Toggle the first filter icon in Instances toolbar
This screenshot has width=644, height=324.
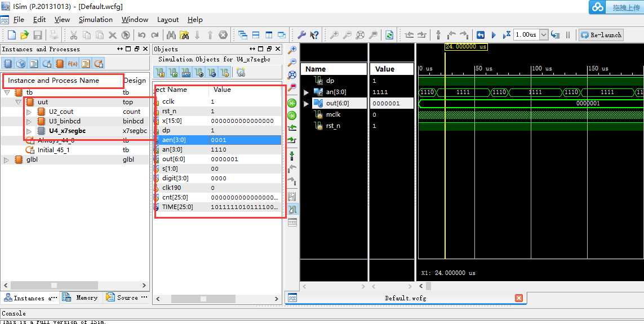tap(8, 63)
